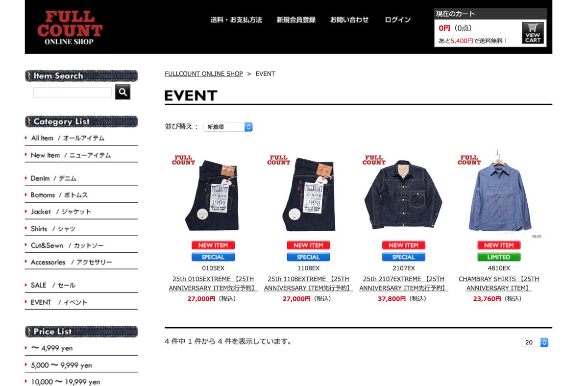Click NEW ITEM badge under 0105EX jeans

pyautogui.click(x=213, y=245)
